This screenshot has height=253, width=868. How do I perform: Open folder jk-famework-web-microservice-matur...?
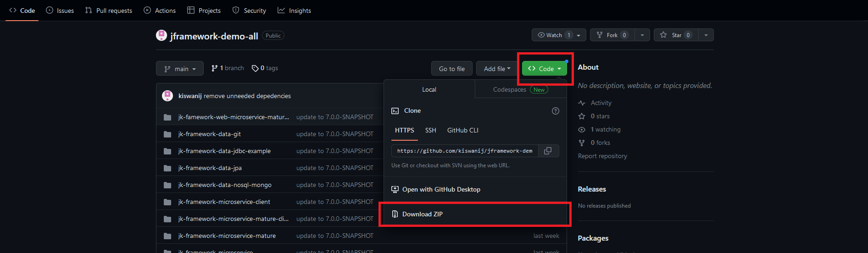(x=234, y=117)
